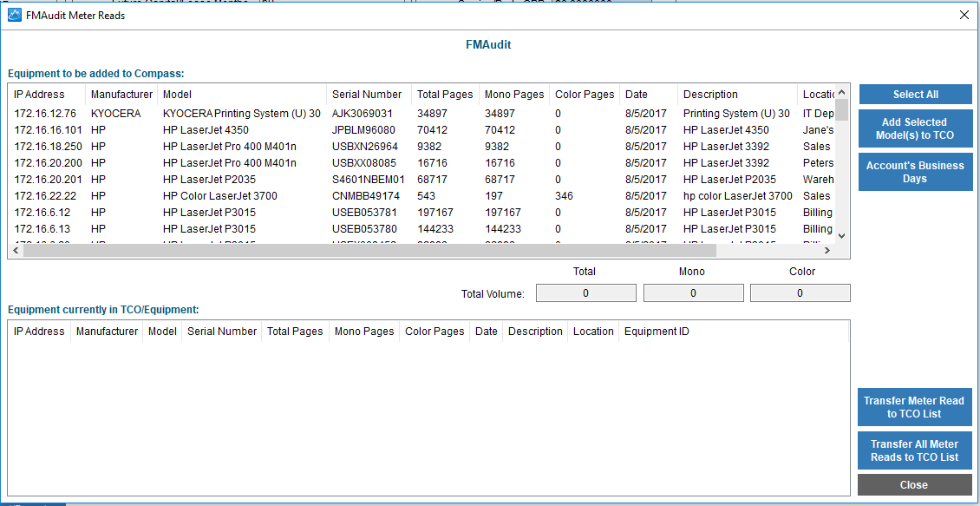Click color pages value 346

[x=563, y=196]
